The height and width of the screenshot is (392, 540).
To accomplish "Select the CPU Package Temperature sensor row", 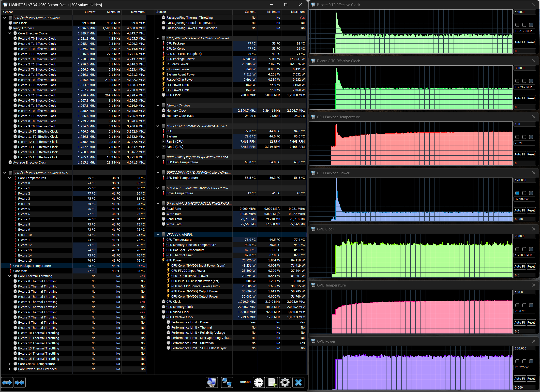I will (32, 266).
